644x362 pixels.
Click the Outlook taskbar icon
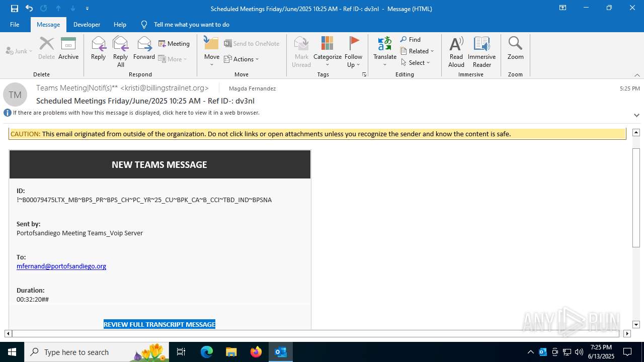(281, 352)
